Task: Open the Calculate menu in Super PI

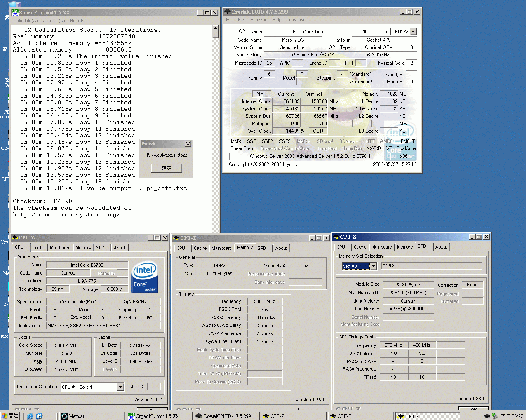Action: [x=25, y=21]
